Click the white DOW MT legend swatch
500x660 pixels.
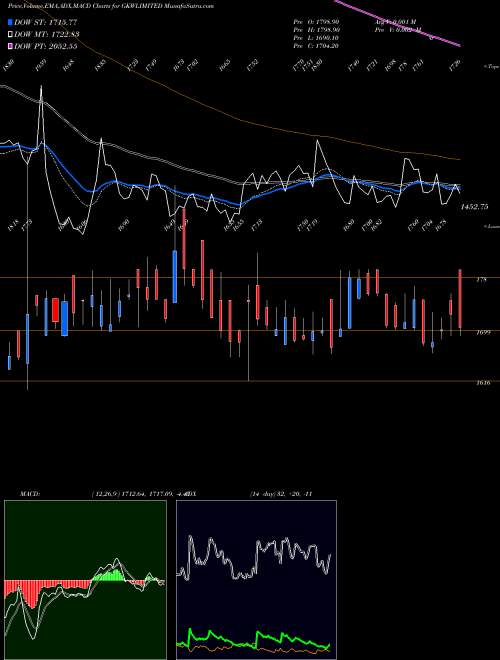coord(10,35)
